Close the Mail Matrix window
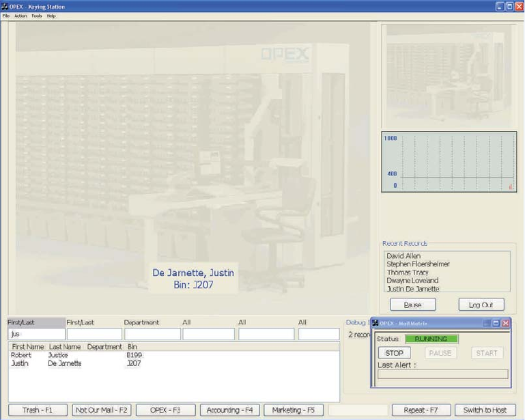525x420 pixels. [x=506, y=323]
